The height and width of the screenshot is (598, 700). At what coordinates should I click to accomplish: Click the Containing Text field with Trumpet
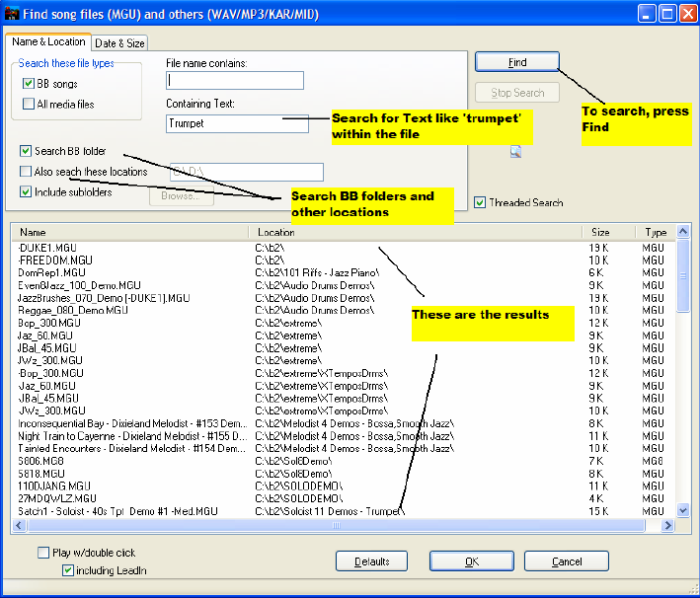[237, 123]
